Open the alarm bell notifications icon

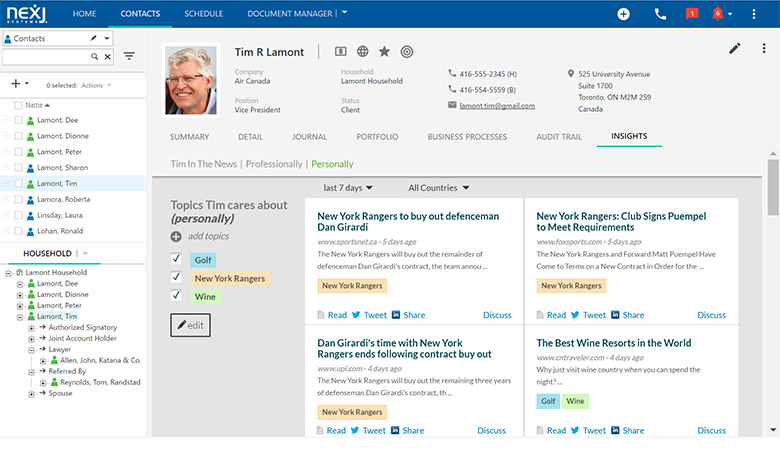(x=717, y=13)
